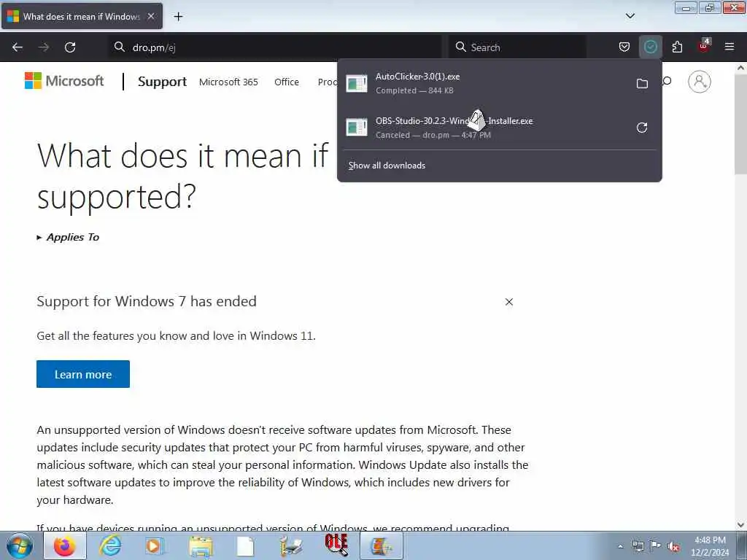
Task: Launch Internet Explorer from the taskbar
Action: pyautogui.click(x=109, y=545)
